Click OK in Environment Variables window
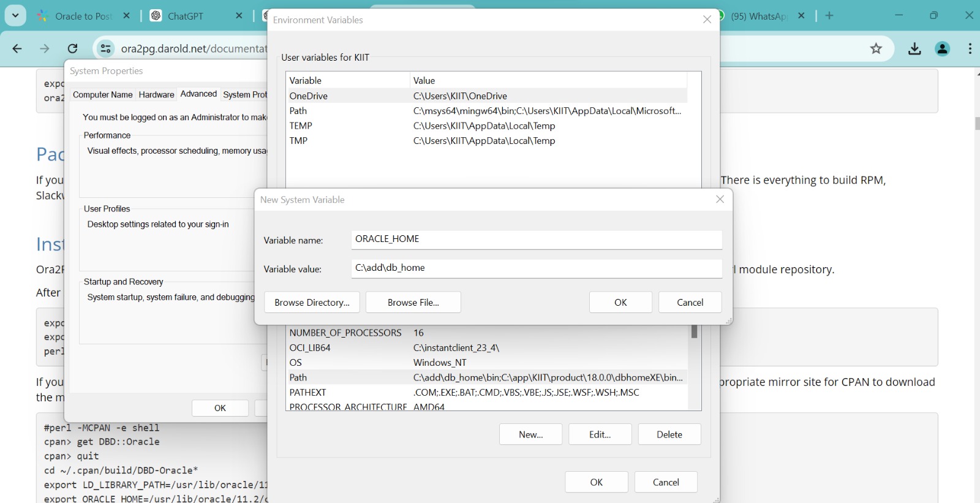This screenshot has width=980, height=503. (597, 482)
